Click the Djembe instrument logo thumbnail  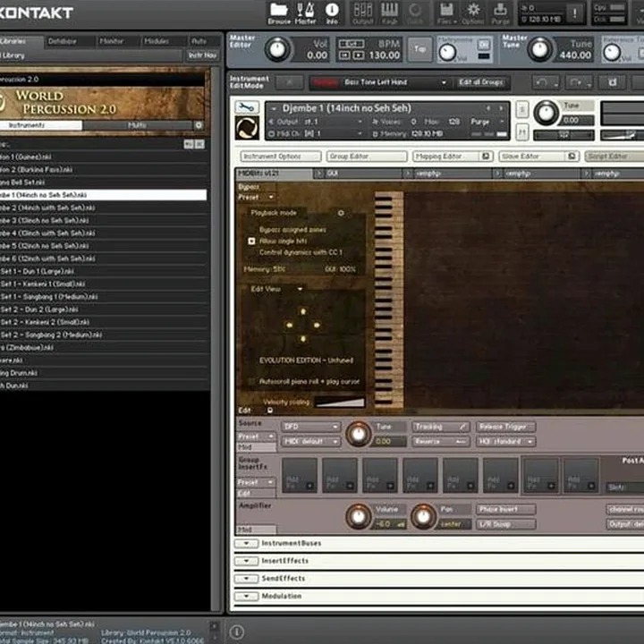[x=247, y=128]
